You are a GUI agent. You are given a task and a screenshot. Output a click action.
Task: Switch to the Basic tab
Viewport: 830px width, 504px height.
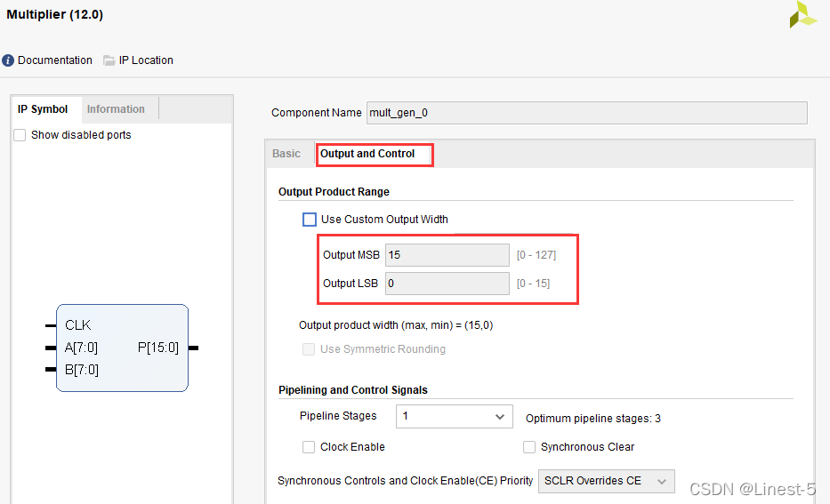(x=286, y=154)
